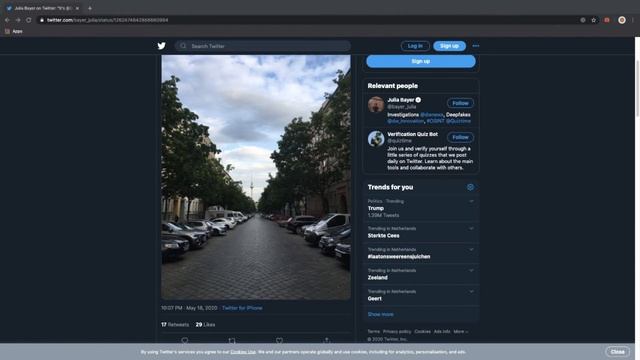View the 29 Likes list
This screenshot has width=640, height=360.
[205, 324]
